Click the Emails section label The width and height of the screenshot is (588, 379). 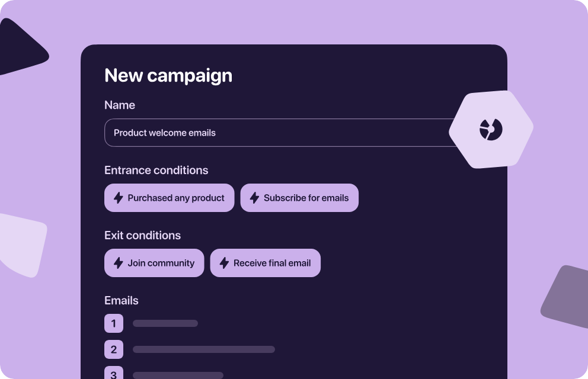[122, 301]
